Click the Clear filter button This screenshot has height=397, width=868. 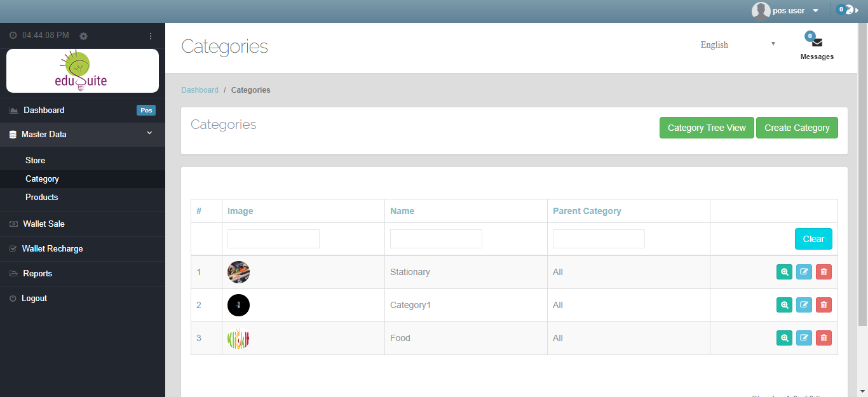click(x=813, y=239)
